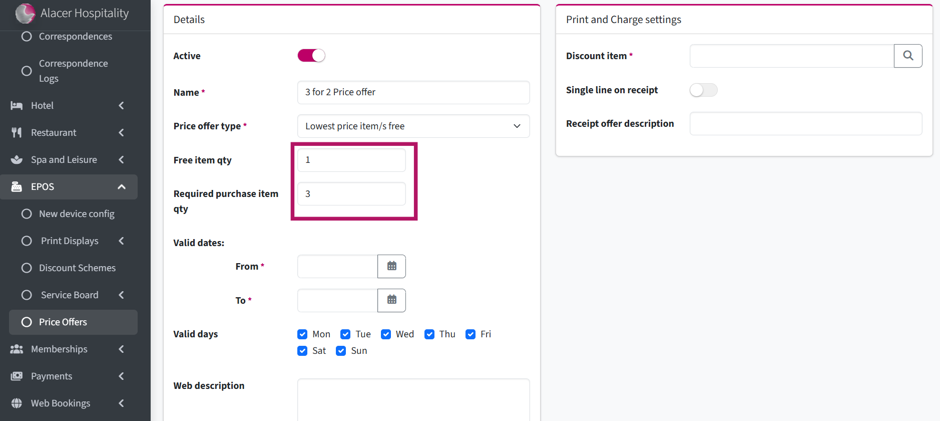Image resolution: width=940 pixels, height=421 pixels.
Task: Click the Memberships people icon
Action: click(x=17, y=349)
